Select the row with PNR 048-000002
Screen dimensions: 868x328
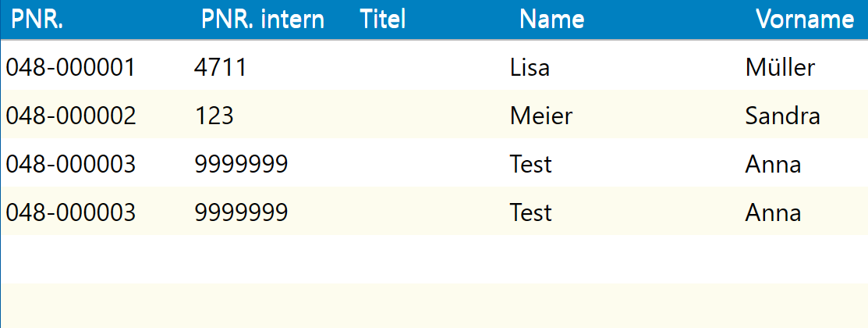(434, 114)
